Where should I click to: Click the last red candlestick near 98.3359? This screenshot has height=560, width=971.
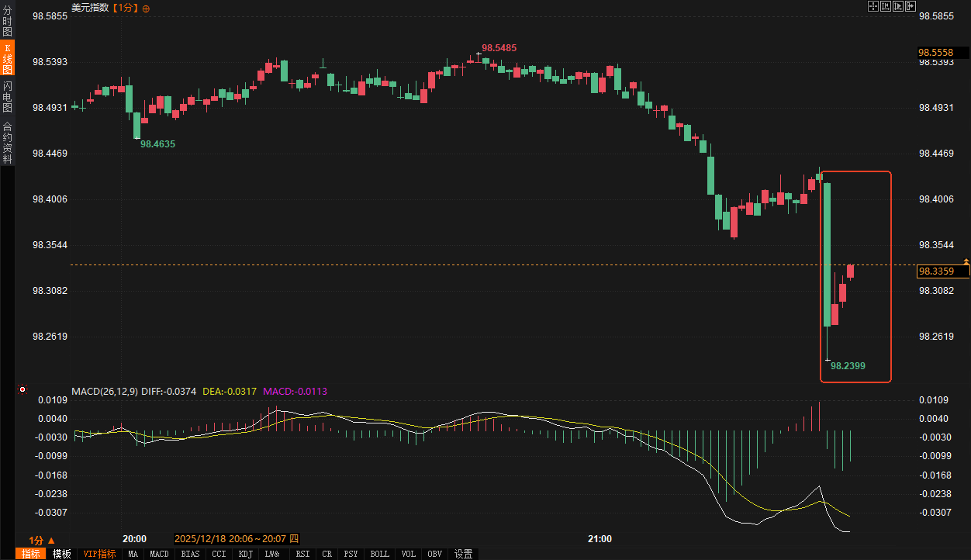click(850, 271)
